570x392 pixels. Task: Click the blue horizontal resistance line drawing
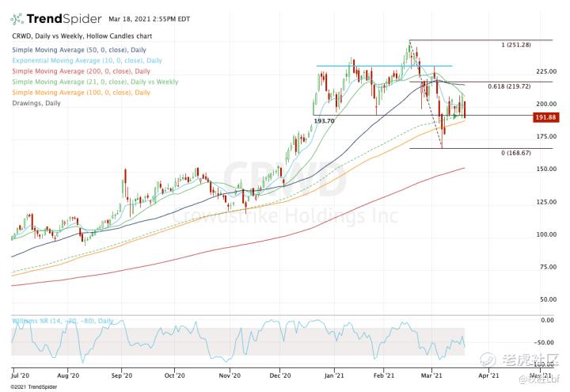(384, 66)
